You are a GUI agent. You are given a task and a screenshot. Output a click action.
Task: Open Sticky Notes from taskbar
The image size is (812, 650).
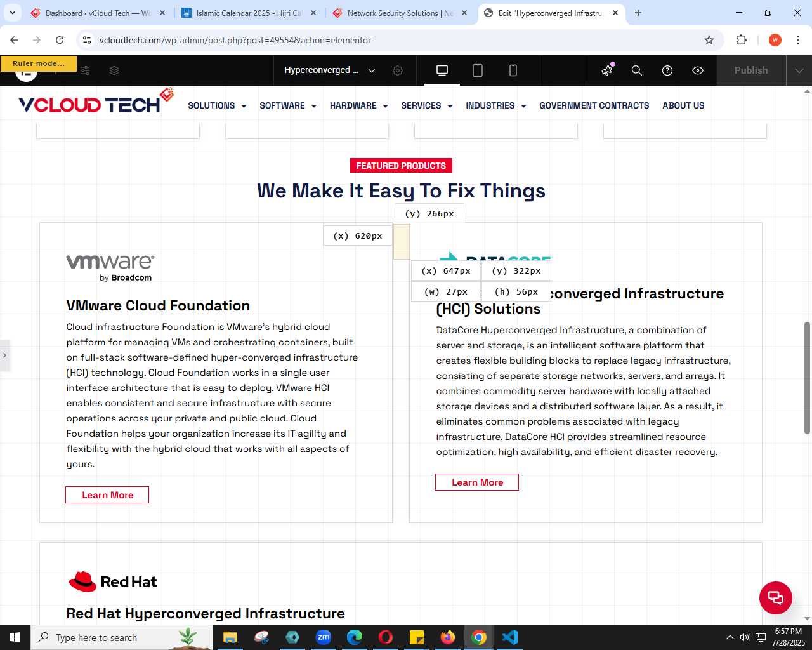417,637
